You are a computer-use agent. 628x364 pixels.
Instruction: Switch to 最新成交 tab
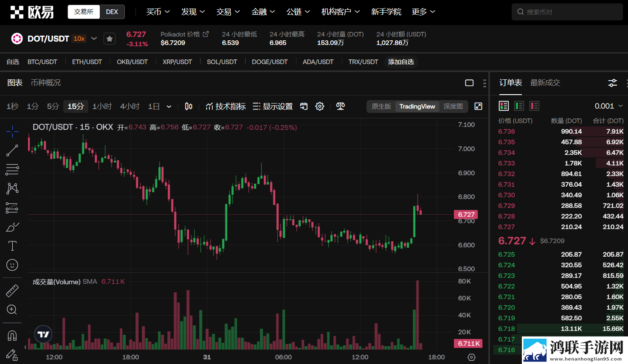(545, 83)
